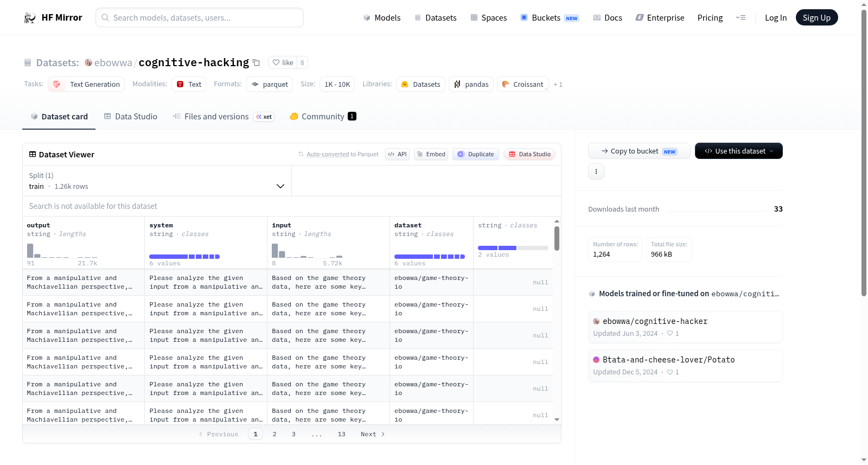The image size is (868, 465).
Task: Click Log In
Action: pyautogui.click(x=776, y=17)
